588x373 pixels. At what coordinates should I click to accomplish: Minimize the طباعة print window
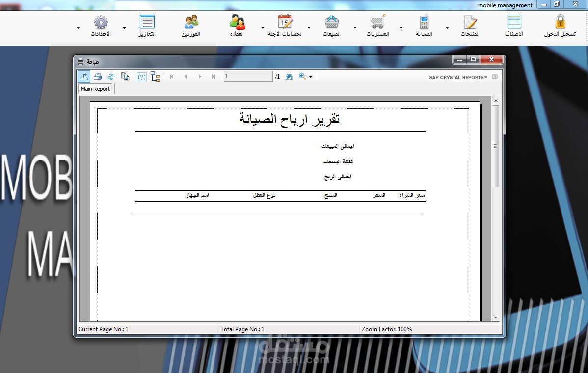460,59
